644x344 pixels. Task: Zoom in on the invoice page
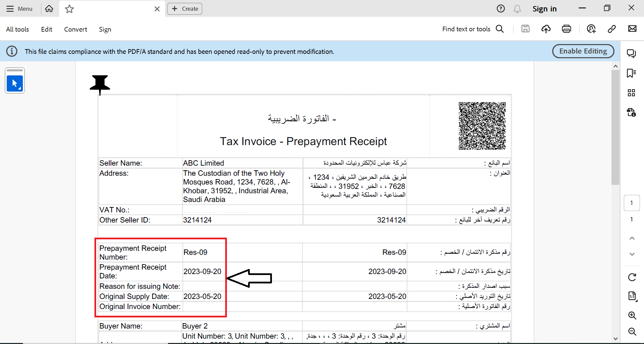tap(632, 315)
